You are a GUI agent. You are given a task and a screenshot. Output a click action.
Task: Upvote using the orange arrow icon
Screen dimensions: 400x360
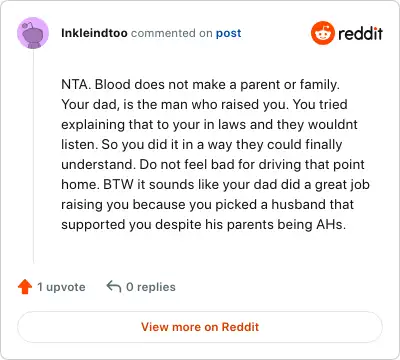(x=25, y=287)
